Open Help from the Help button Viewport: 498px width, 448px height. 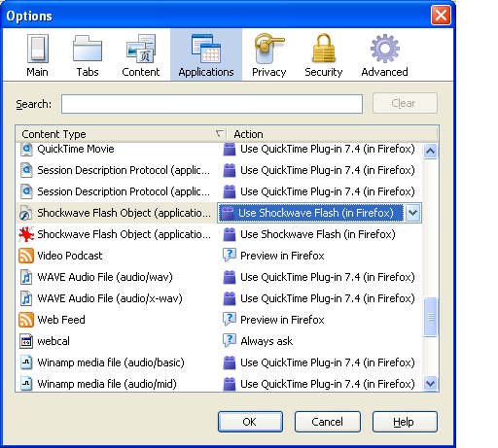pos(405,422)
